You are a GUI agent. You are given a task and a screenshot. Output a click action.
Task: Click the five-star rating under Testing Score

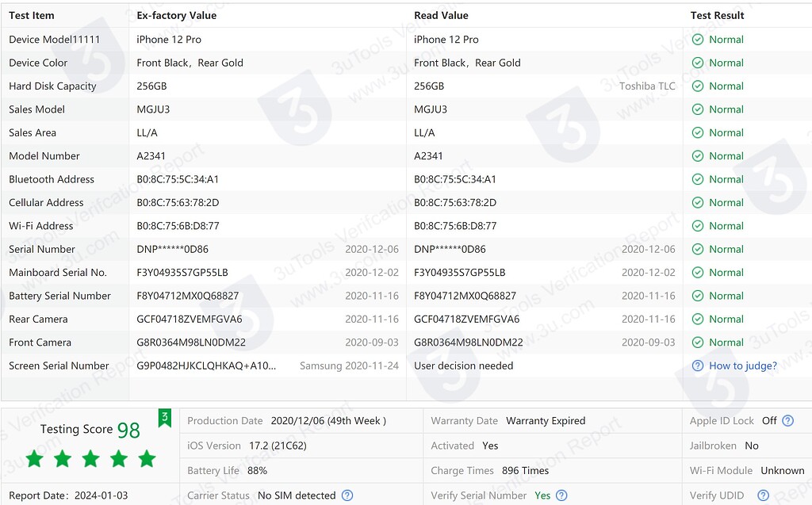pos(90,458)
